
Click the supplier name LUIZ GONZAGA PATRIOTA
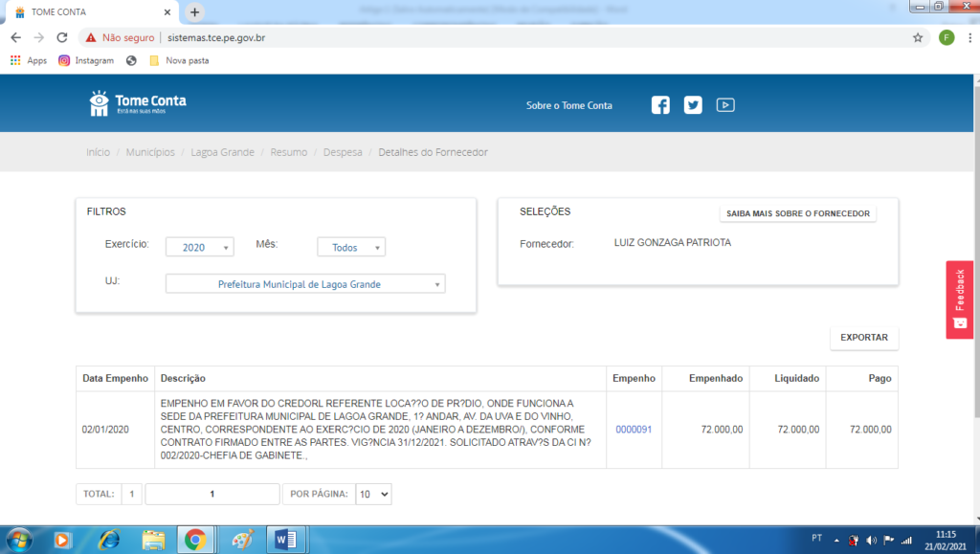672,242
